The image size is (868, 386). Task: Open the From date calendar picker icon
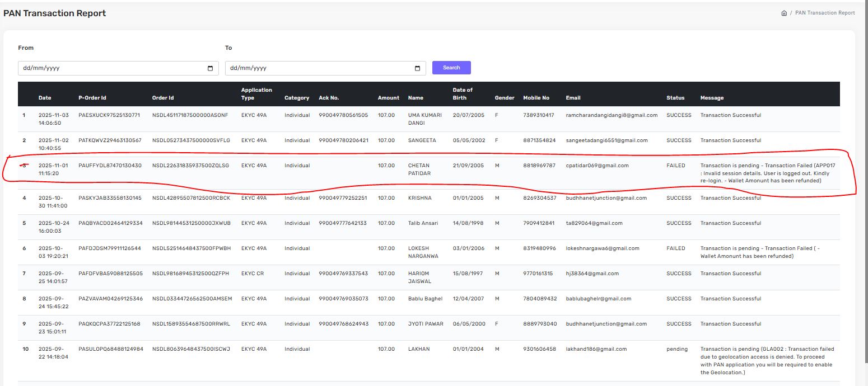pyautogui.click(x=210, y=68)
